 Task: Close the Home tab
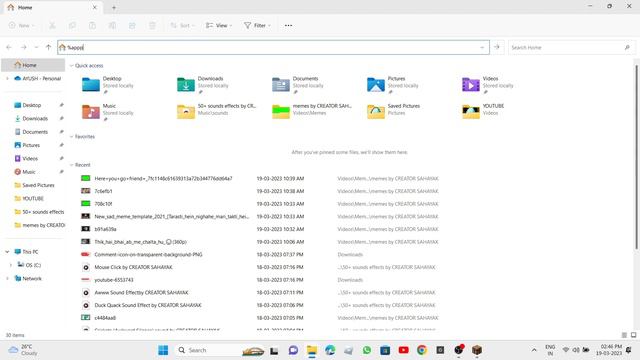tap(95, 7)
